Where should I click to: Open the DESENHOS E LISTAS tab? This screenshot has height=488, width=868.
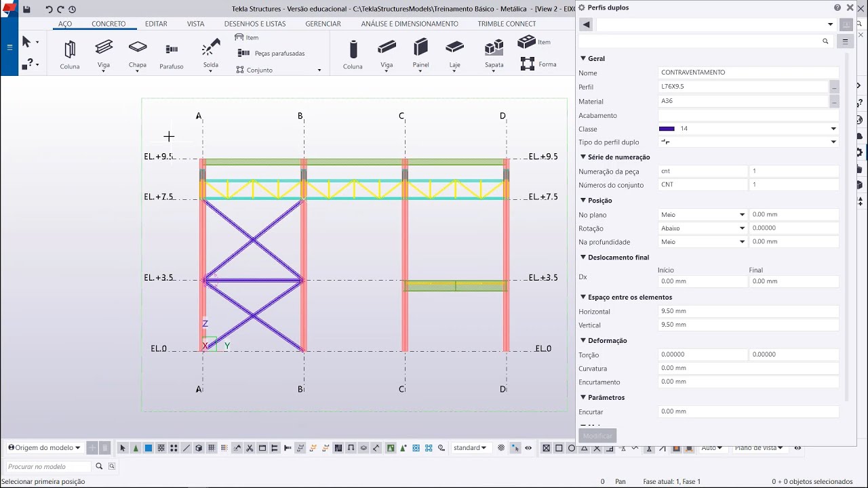[255, 24]
